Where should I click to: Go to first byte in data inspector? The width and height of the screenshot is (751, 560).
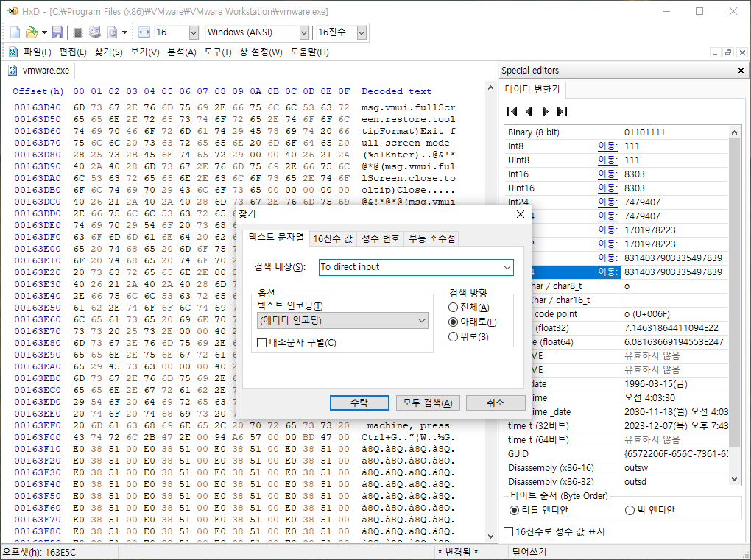pyautogui.click(x=512, y=112)
